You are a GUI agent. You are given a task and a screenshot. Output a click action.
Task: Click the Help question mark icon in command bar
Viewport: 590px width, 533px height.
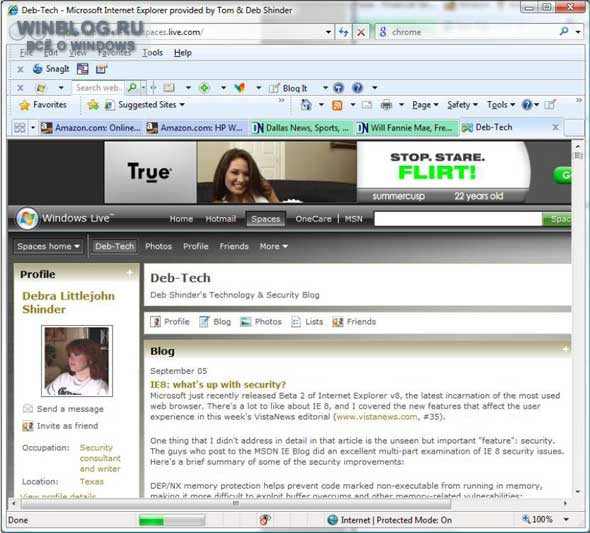pyautogui.click(x=527, y=105)
